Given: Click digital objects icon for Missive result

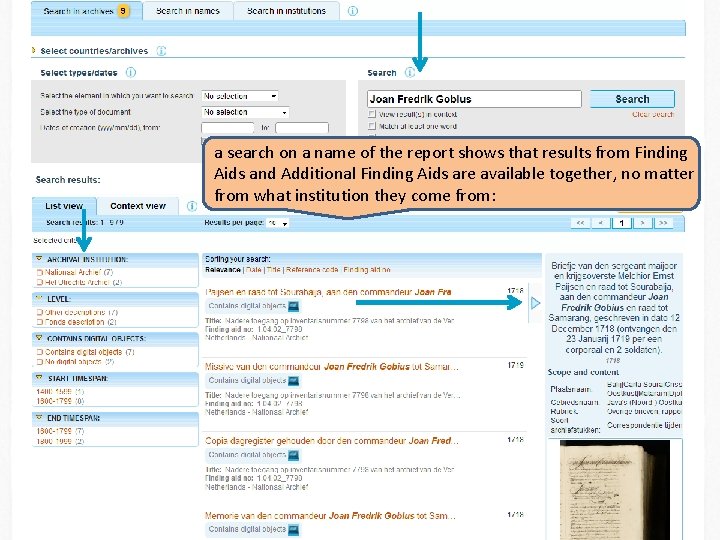Looking at the screenshot, I should click(293, 381).
